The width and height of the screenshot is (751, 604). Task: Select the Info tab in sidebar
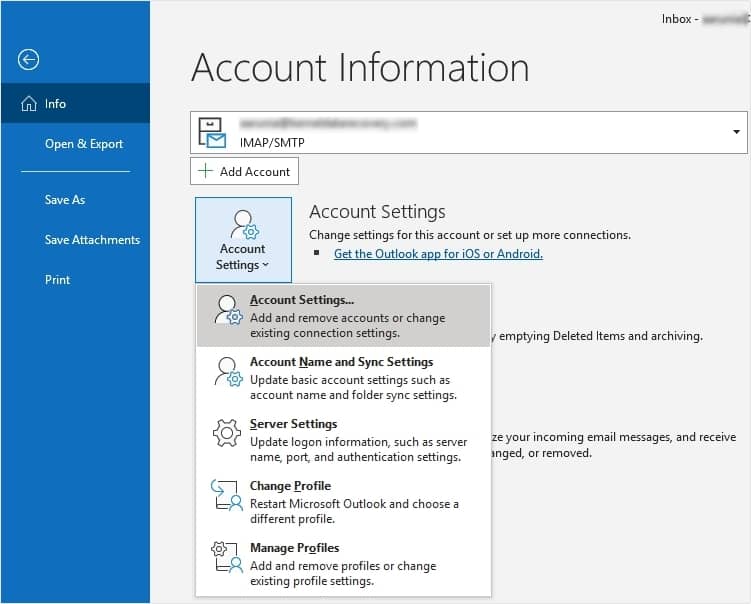pyautogui.click(x=75, y=103)
